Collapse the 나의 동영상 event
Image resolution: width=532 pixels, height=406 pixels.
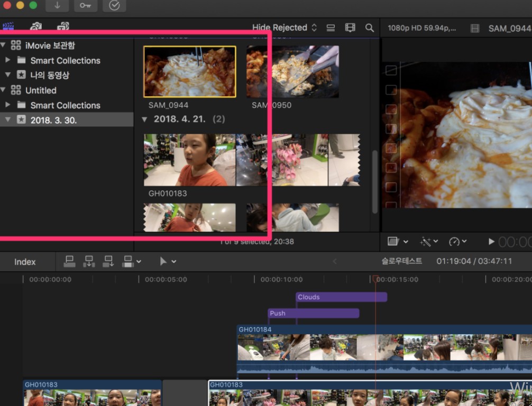point(7,75)
